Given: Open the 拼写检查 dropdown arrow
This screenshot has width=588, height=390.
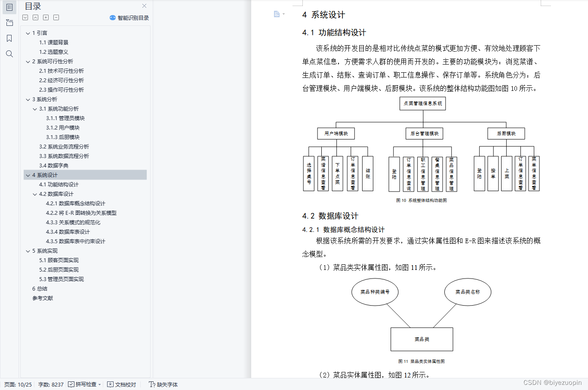Looking at the screenshot, I should [100, 385].
